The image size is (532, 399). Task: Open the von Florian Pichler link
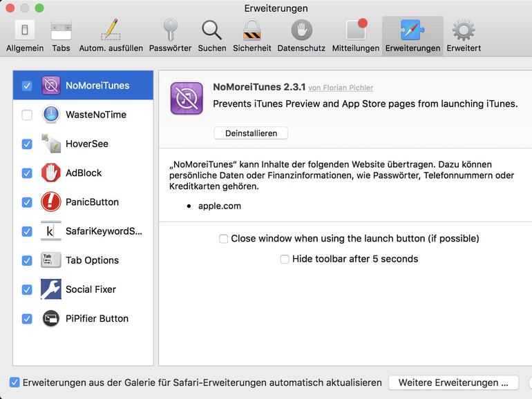pos(341,88)
